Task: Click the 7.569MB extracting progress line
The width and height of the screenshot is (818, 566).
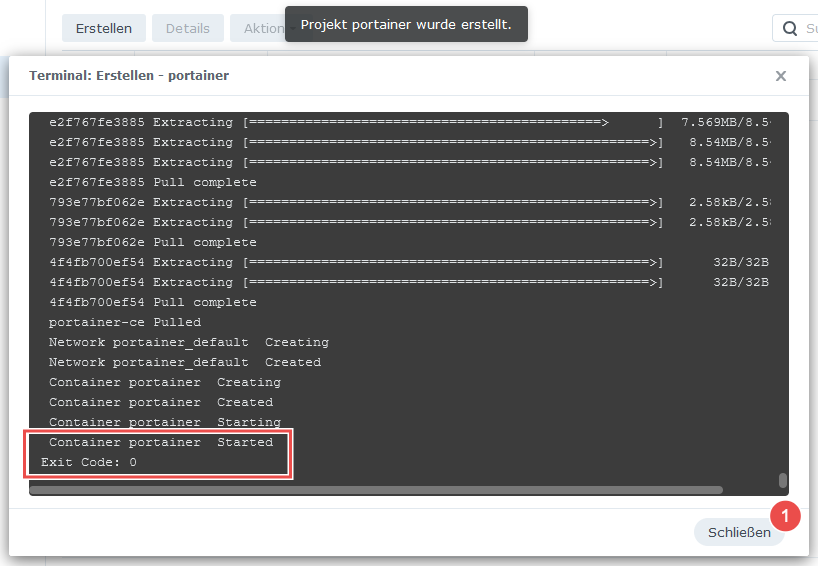Action: click(x=410, y=123)
